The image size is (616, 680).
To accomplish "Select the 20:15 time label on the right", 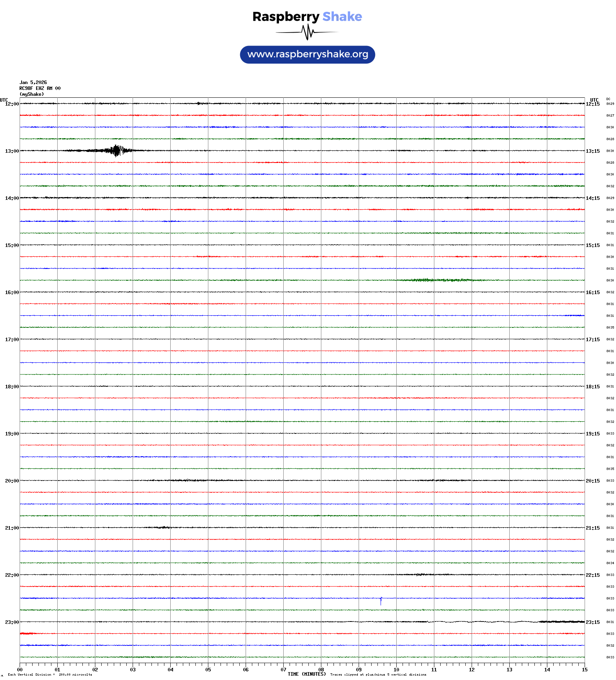I will [x=592, y=481].
